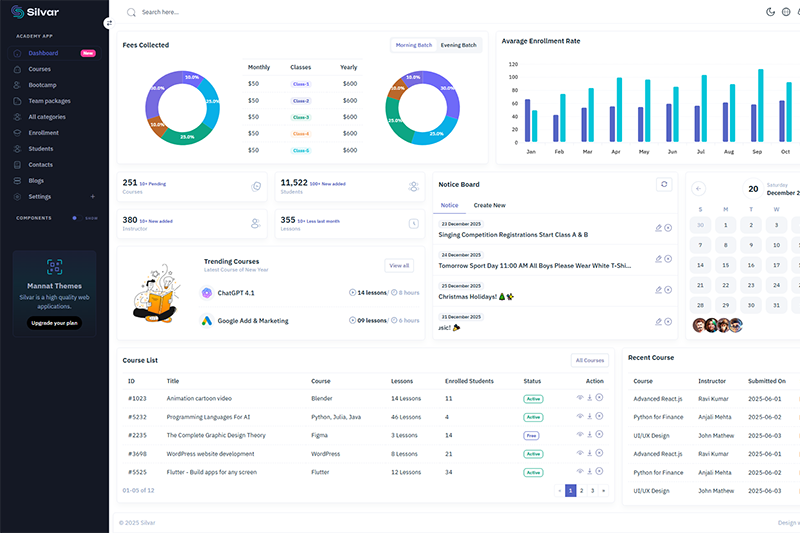
Task: Download the Animation cartoon video course
Action: click(589, 398)
